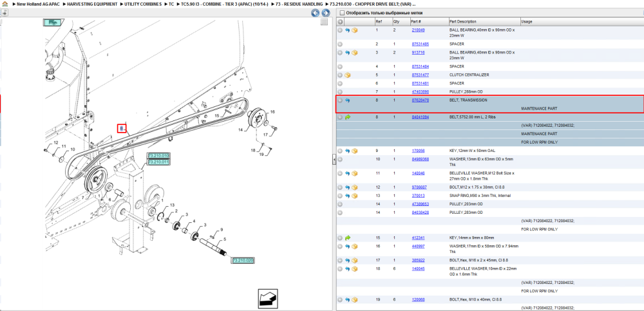Select row circle for PULLEY,203mm OD
Screen dimensions: 644x311
click(340, 204)
